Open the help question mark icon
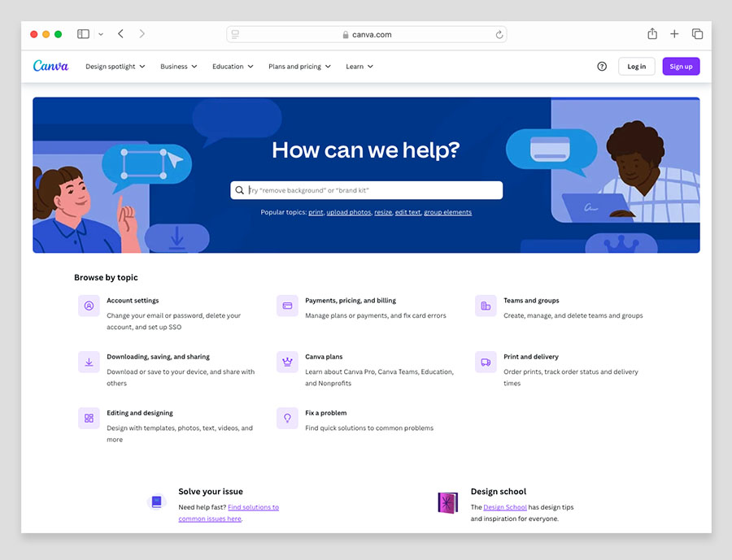The width and height of the screenshot is (732, 560). click(x=602, y=67)
